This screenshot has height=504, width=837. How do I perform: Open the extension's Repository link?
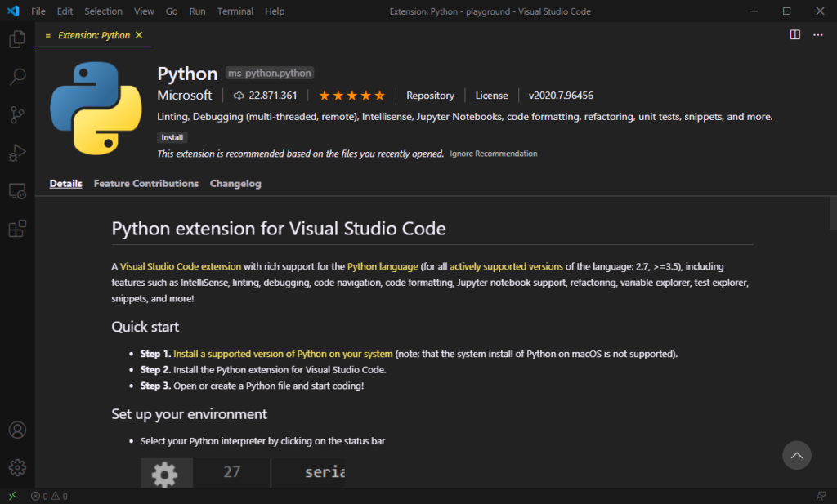(x=430, y=95)
